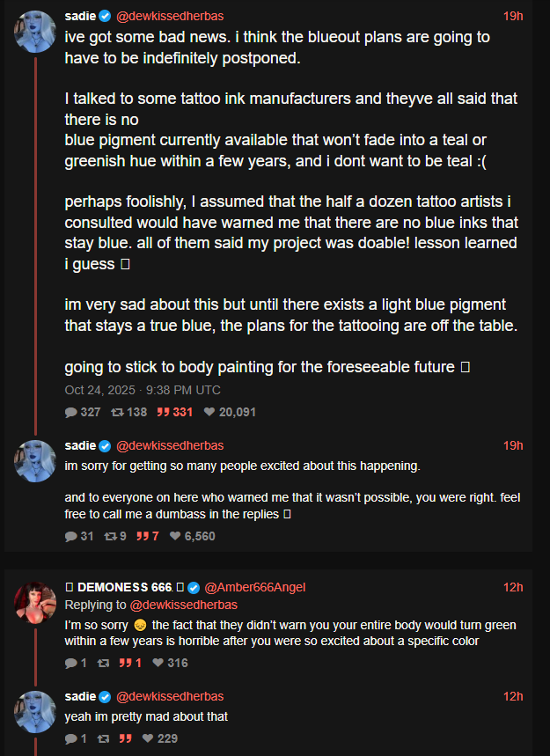Screen dimensions: 550x756
Task: Like sadie's "pretty mad" reply
Action: [x=148, y=738]
